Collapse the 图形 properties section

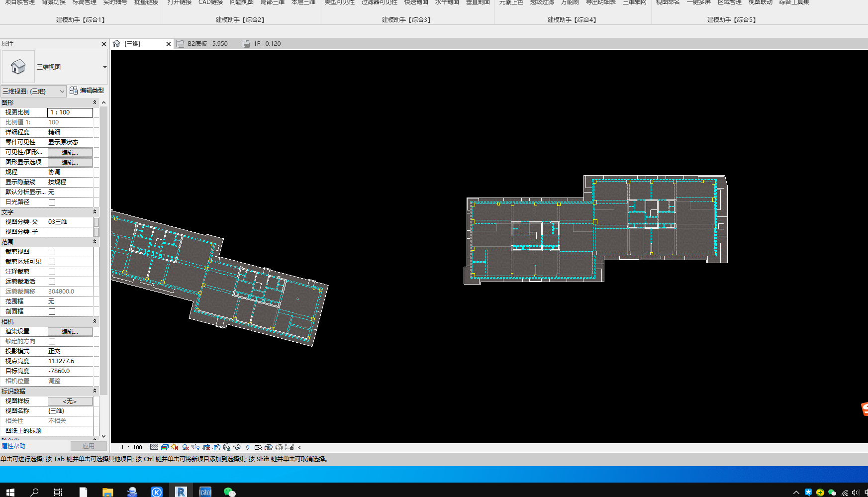coord(95,102)
